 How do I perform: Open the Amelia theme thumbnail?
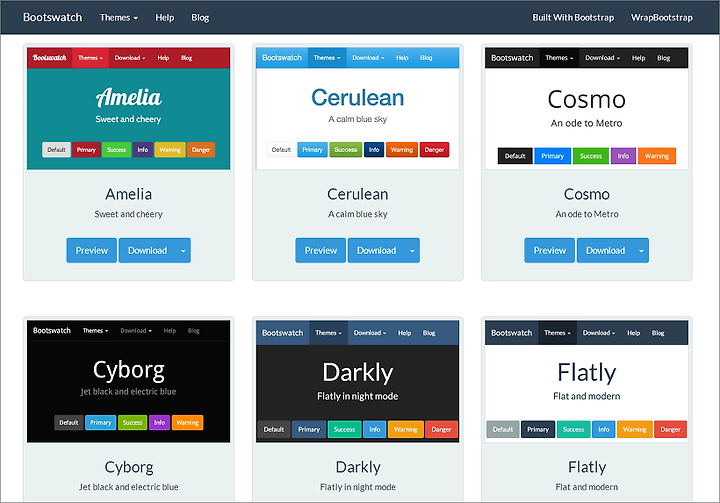point(129,108)
